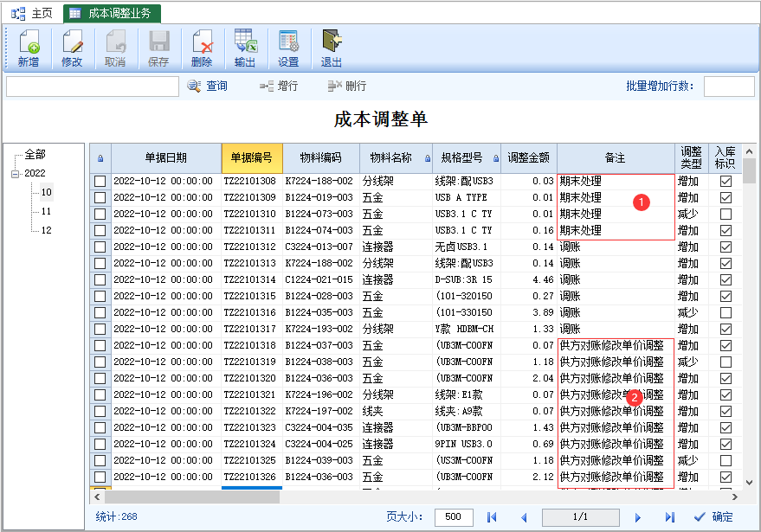Click the 取消 (Cancel) toolbar icon
Viewport: 761px width, 532px height.
pyautogui.click(x=115, y=48)
